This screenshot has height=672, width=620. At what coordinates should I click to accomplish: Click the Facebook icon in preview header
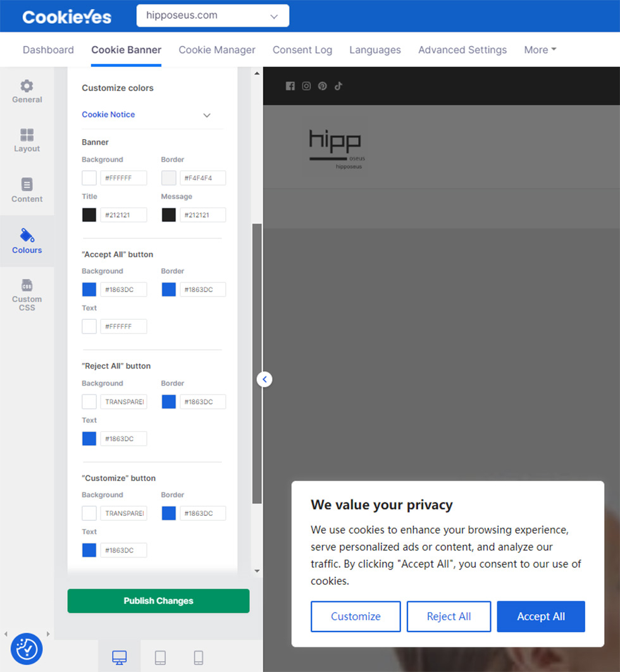pos(290,86)
